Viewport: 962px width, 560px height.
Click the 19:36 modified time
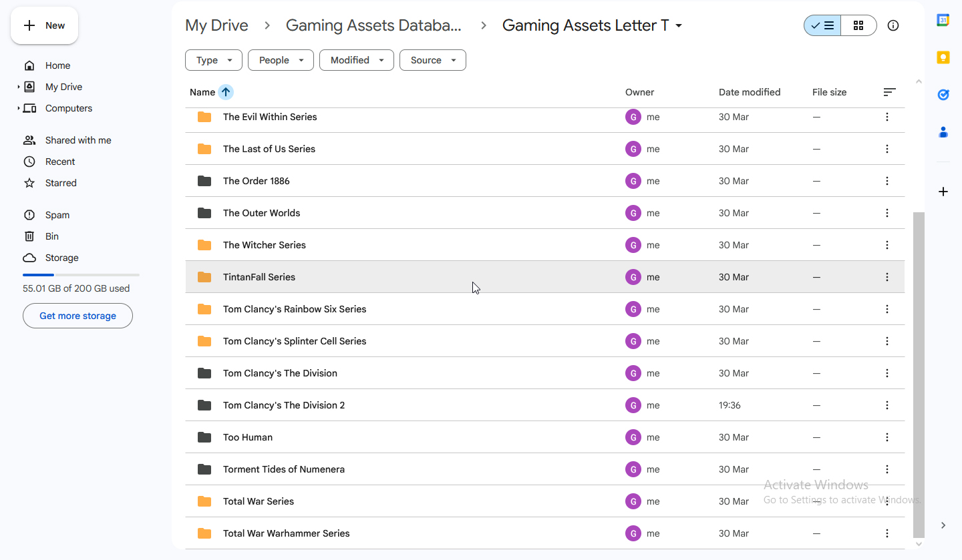point(730,405)
